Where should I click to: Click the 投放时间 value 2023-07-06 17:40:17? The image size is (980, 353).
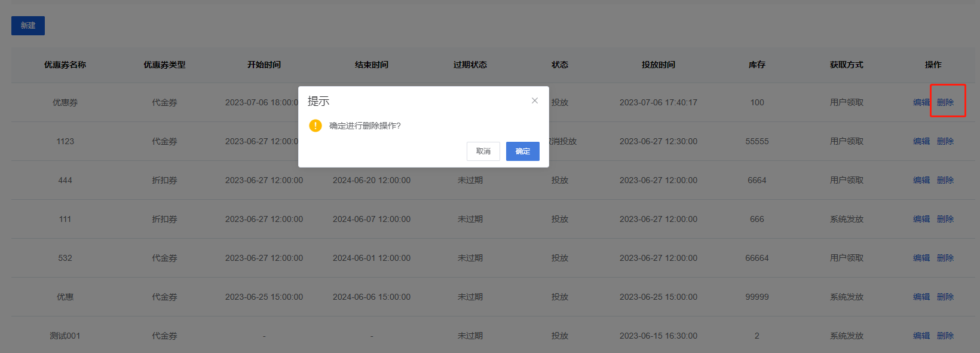point(659,102)
